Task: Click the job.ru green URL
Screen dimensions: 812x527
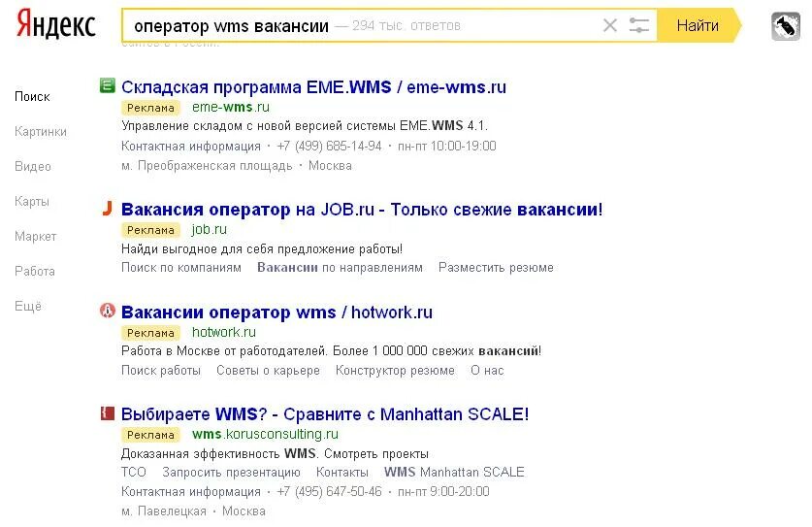Action: click(x=210, y=229)
